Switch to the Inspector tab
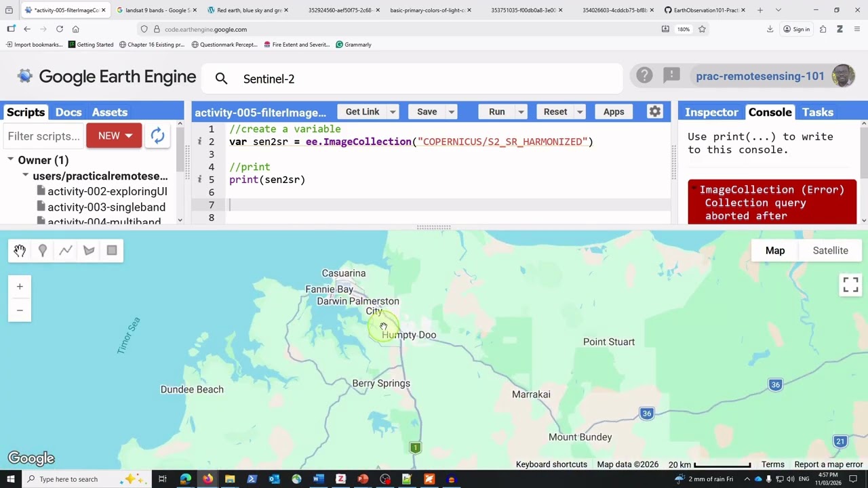The height and width of the screenshot is (488, 868). 711,112
